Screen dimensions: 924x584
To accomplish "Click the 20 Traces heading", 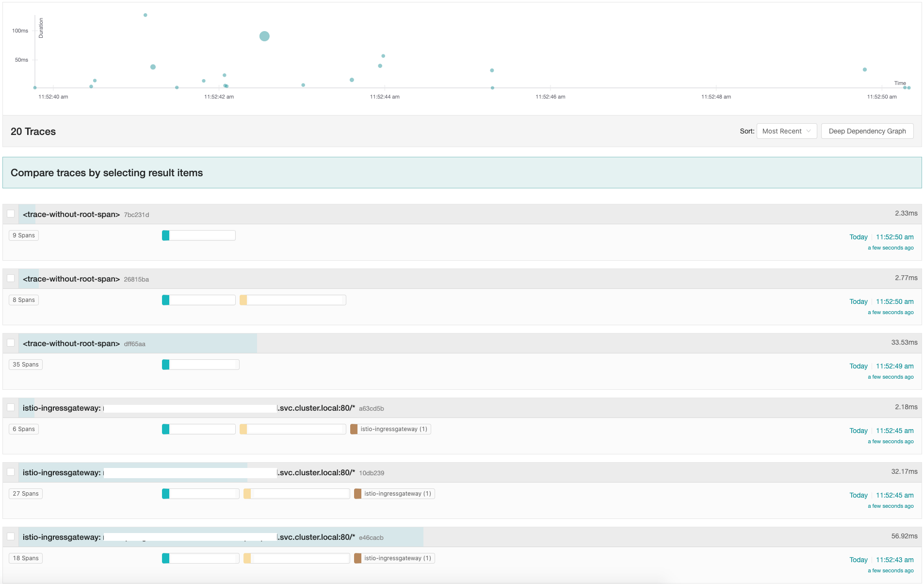I will tap(33, 132).
